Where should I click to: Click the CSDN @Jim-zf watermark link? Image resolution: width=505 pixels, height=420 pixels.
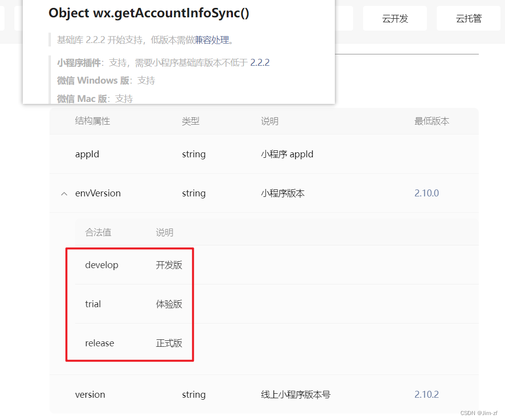[479, 413]
